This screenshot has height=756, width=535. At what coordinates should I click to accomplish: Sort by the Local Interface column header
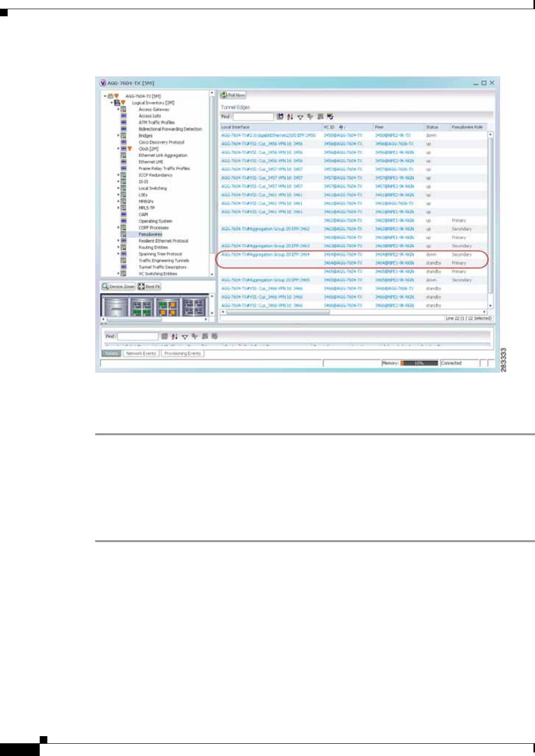coord(271,127)
